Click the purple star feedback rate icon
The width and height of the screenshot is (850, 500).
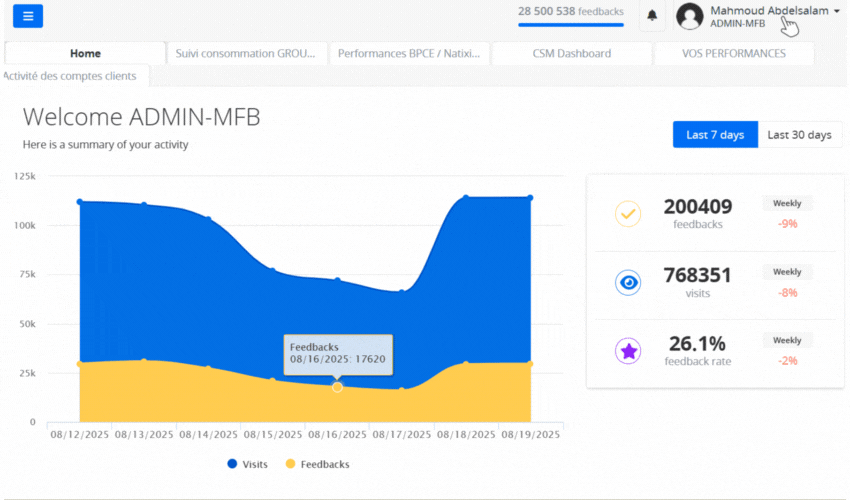click(x=628, y=351)
